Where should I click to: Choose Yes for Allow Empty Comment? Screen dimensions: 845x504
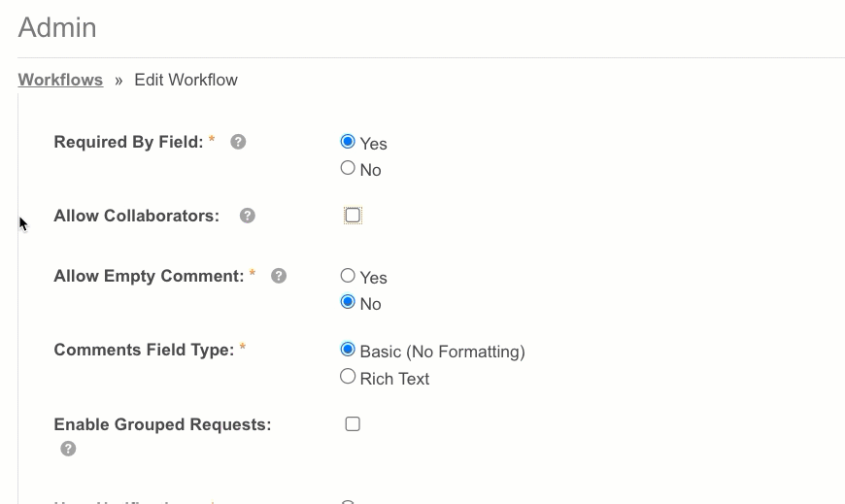point(348,276)
